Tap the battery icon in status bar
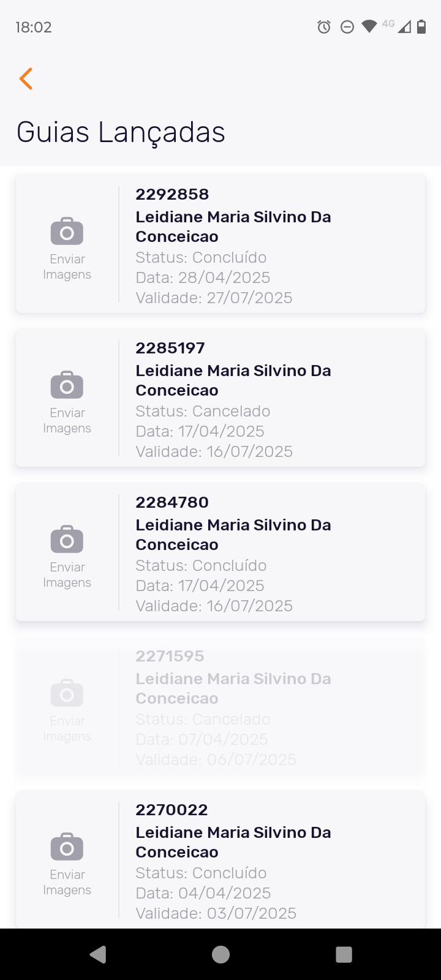This screenshot has height=980, width=441. click(x=421, y=27)
